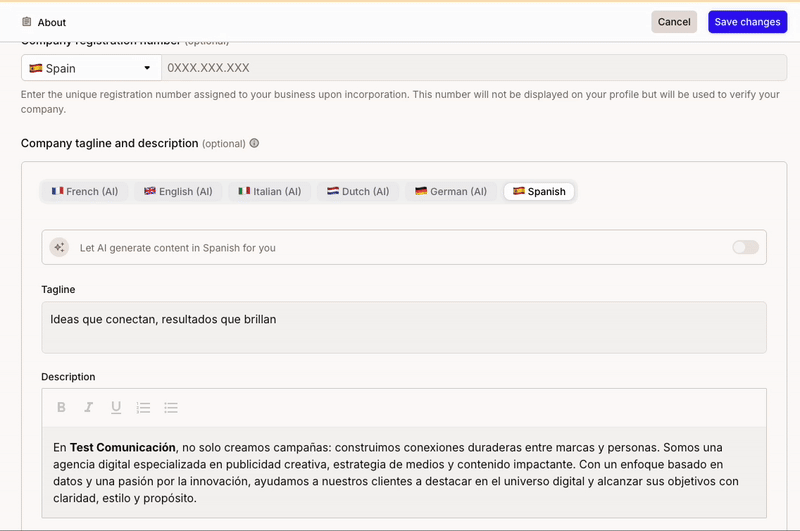The width and height of the screenshot is (800, 531).
Task: Click the Cancel button
Action: click(674, 22)
